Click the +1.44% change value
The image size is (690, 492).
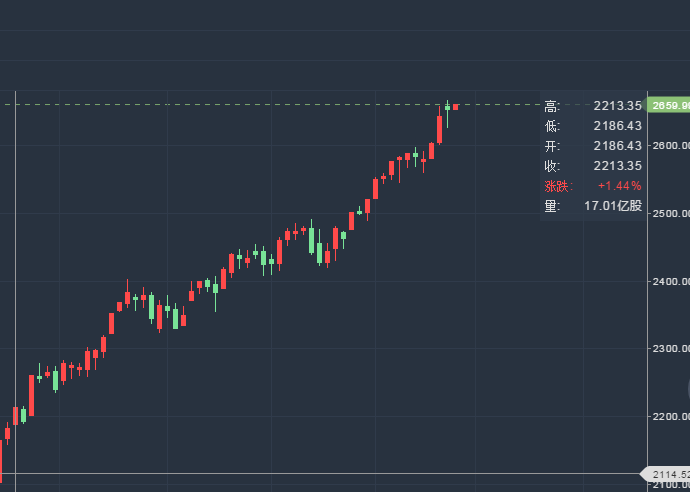click(619, 186)
